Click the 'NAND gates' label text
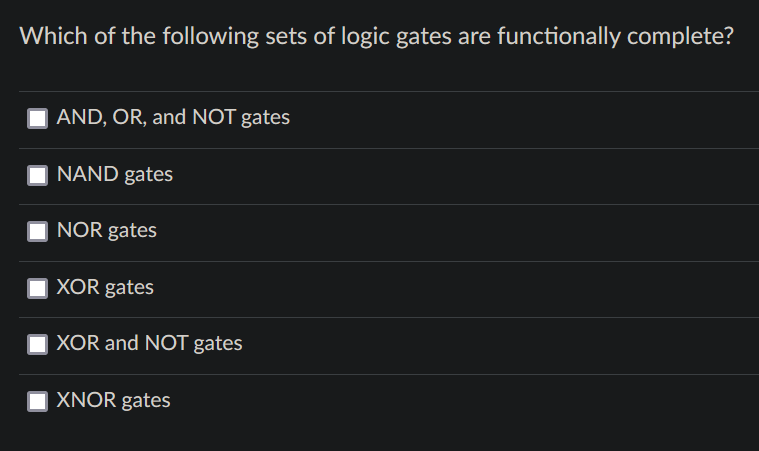 tap(115, 175)
